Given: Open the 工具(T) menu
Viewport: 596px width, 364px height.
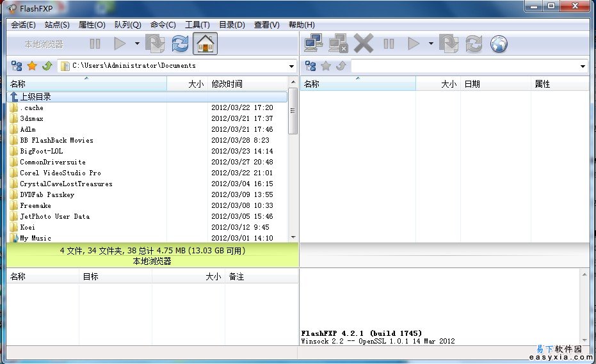Looking at the screenshot, I should [197, 25].
